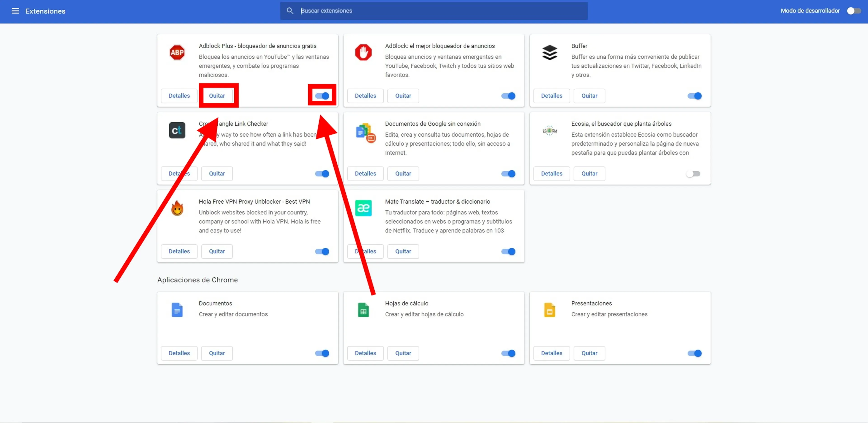Disable the Adblock Plus extension toggle
The height and width of the screenshot is (423, 868).
click(322, 96)
